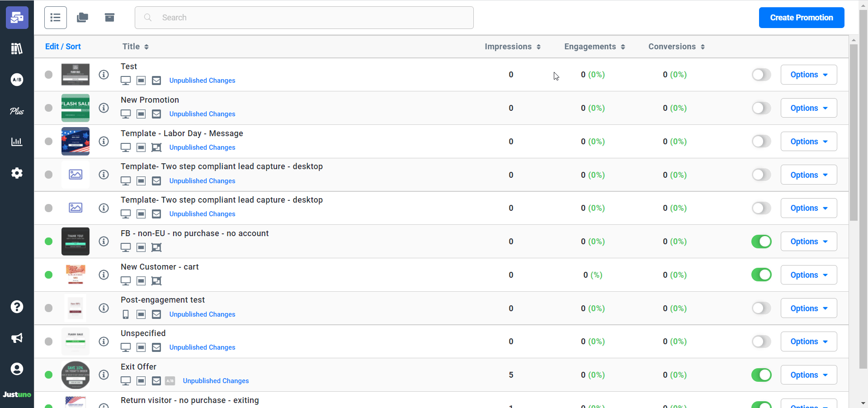Click the analytics bar chart sidebar icon
Viewport: 868px width, 408px height.
17,142
